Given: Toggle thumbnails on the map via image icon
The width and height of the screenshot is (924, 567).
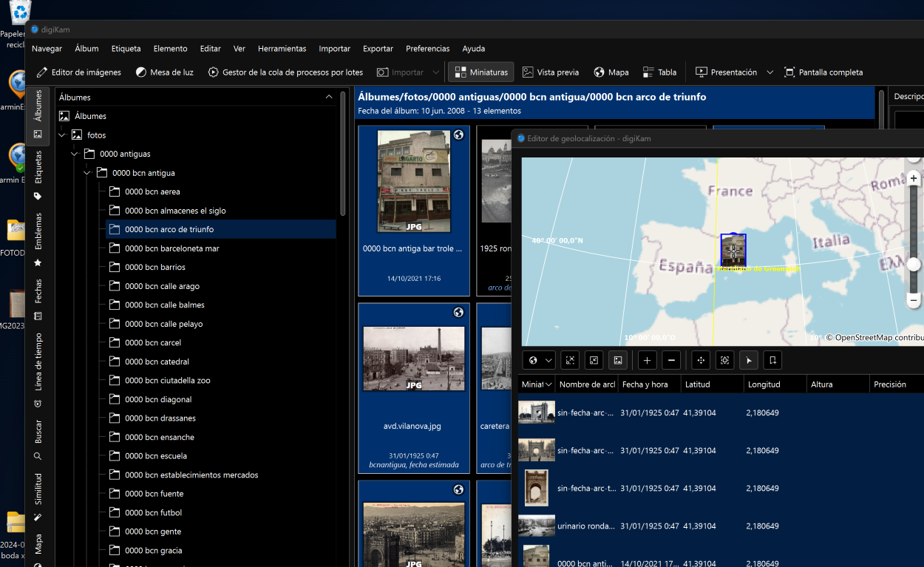Looking at the screenshot, I should point(617,360).
